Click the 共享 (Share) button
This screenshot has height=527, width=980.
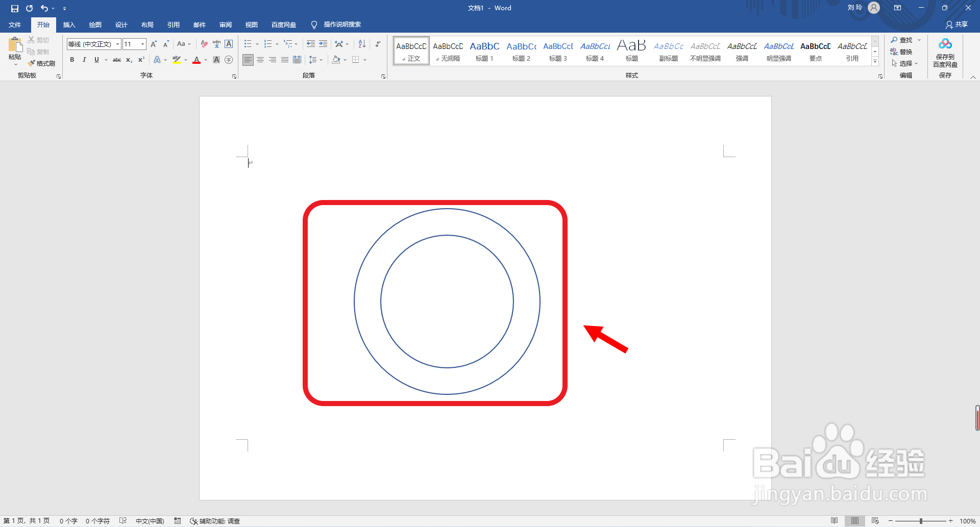(x=957, y=24)
